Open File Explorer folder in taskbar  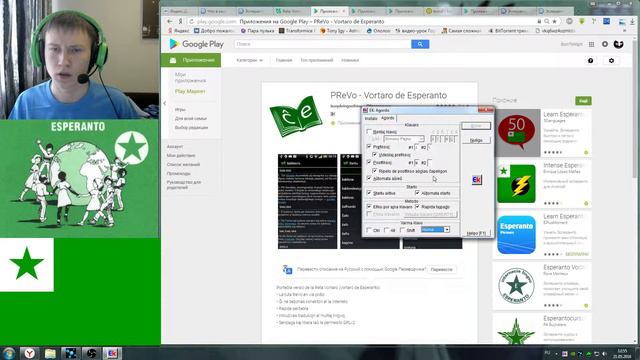50,353
